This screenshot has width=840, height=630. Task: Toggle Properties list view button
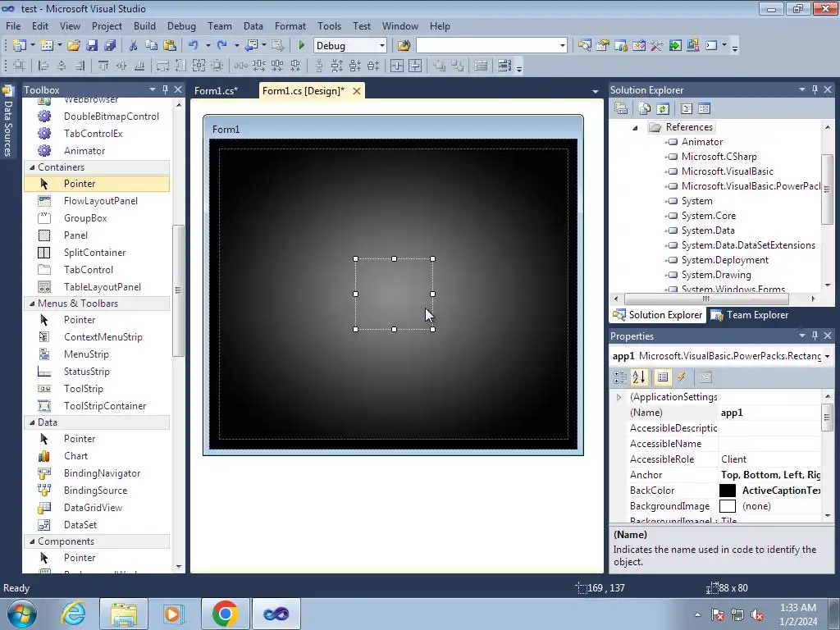tap(663, 377)
